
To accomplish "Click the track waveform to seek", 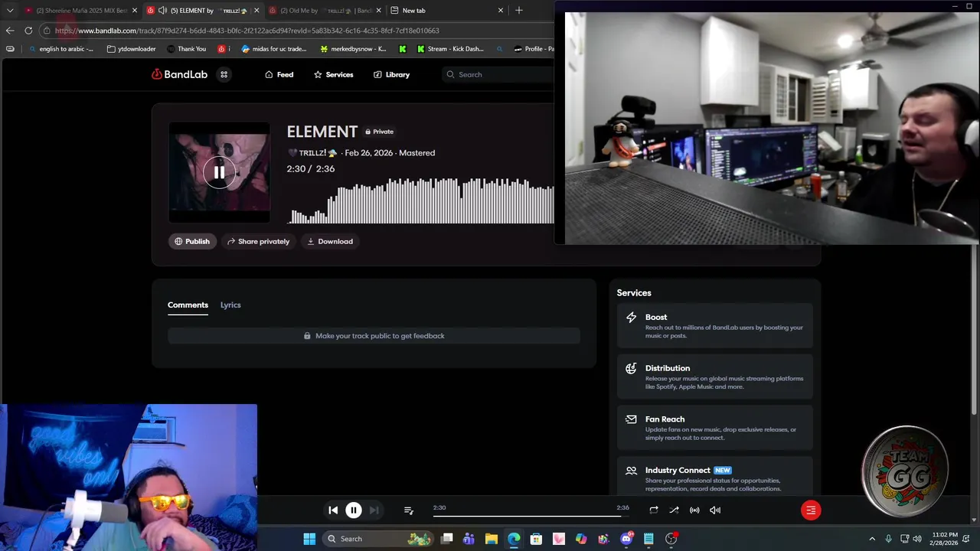I will (x=420, y=201).
